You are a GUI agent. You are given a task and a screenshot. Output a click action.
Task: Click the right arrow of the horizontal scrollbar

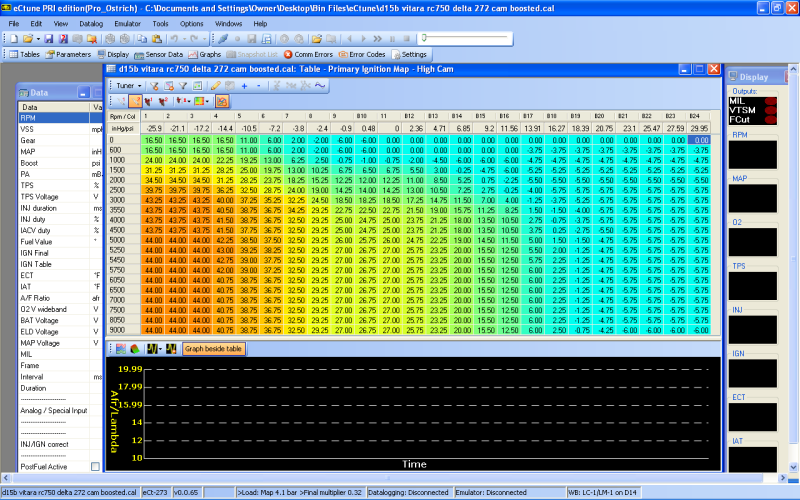tap(783, 478)
